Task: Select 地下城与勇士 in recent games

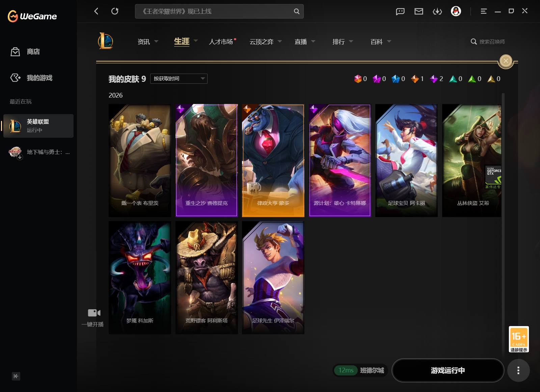Action: click(x=38, y=152)
